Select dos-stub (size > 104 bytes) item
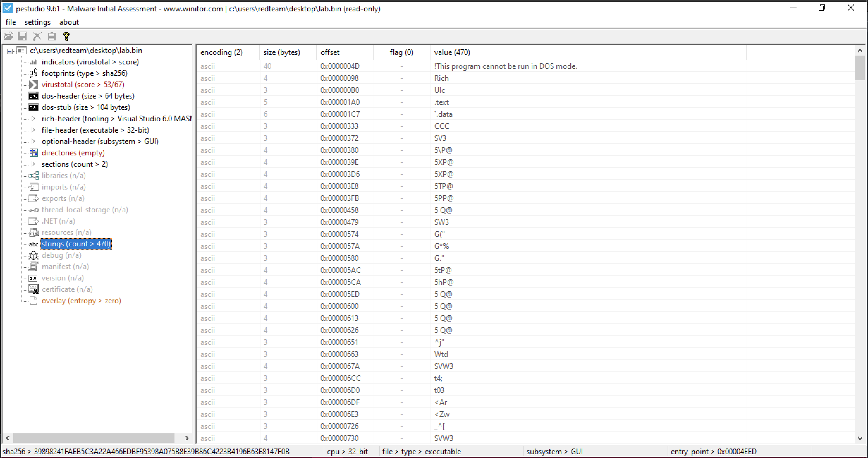The image size is (868, 458). 86,107
